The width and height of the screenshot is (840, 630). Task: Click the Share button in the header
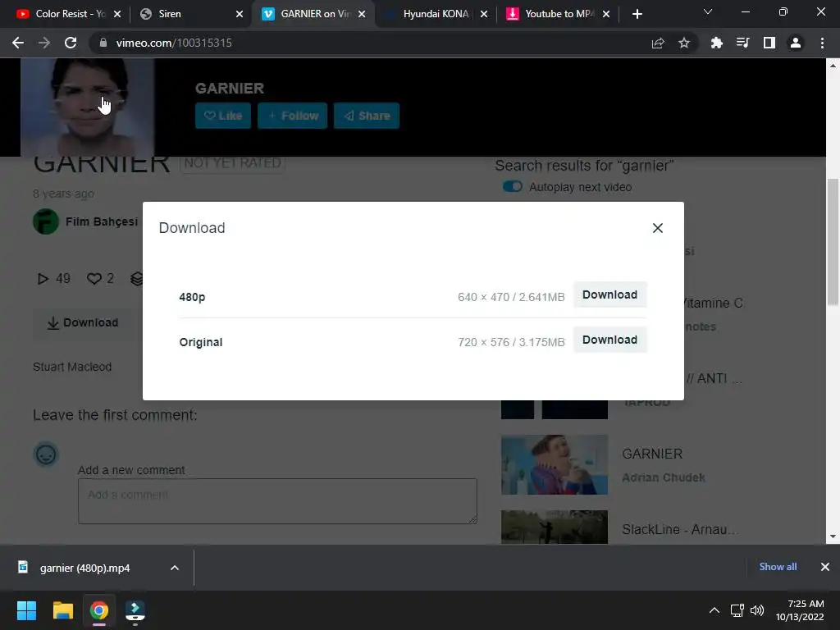click(367, 116)
